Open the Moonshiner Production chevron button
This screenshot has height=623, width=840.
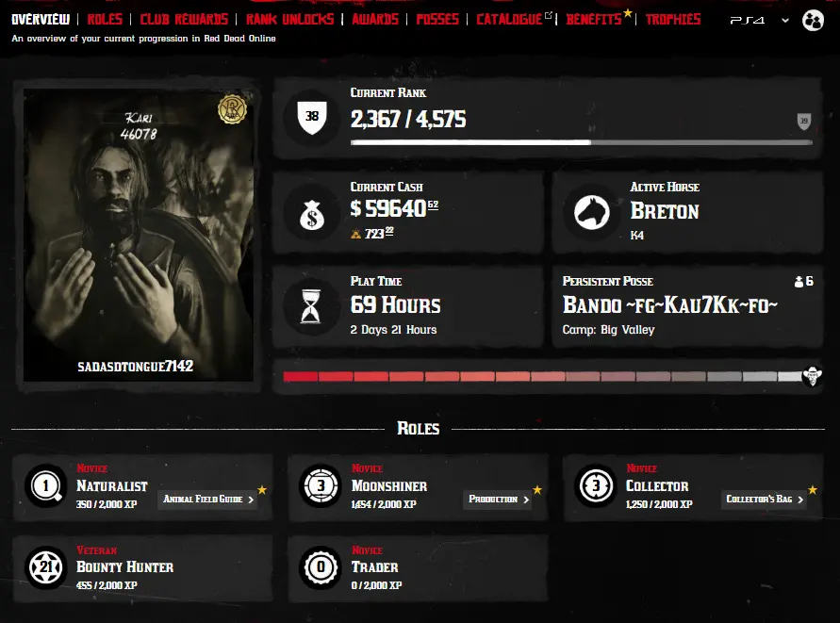(x=498, y=500)
